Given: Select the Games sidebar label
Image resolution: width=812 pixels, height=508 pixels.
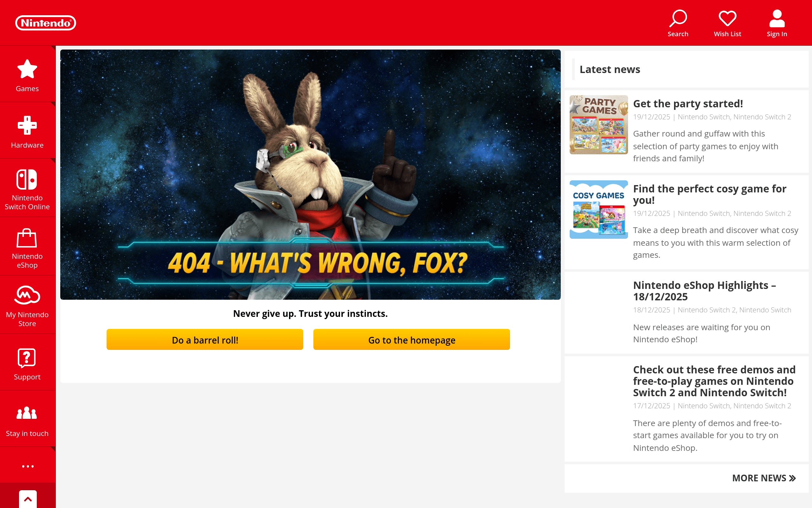Looking at the screenshot, I should 27,88.
